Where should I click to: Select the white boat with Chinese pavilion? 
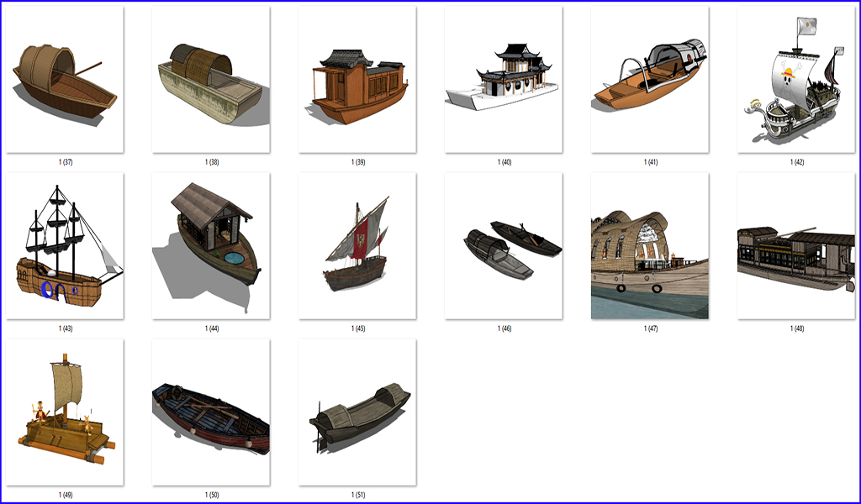504,80
